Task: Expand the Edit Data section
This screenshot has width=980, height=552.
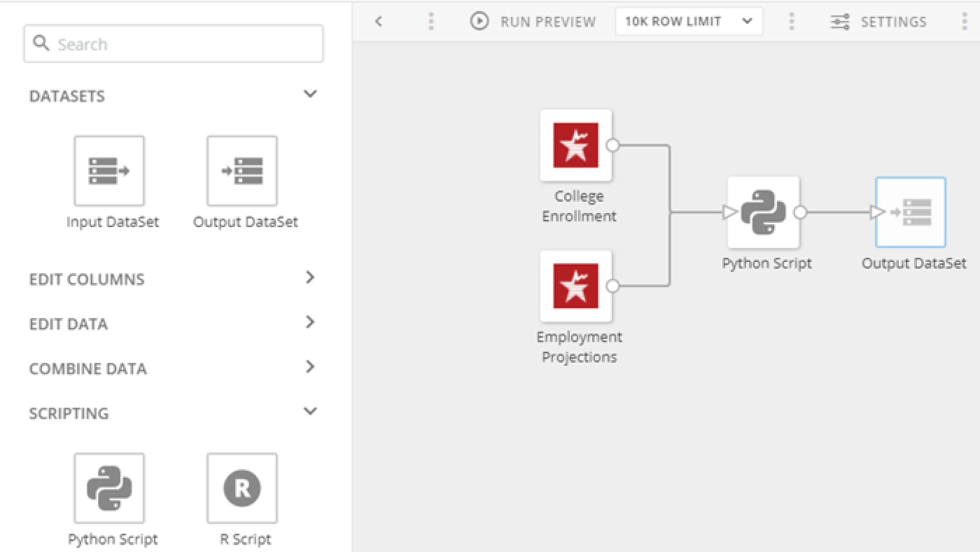Action: [x=310, y=322]
